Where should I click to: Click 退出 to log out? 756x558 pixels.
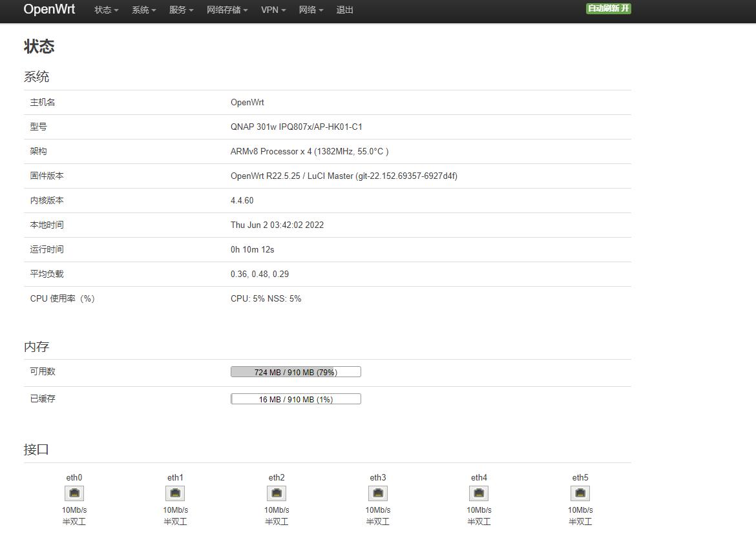pyautogui.click(x=345, y=10)
